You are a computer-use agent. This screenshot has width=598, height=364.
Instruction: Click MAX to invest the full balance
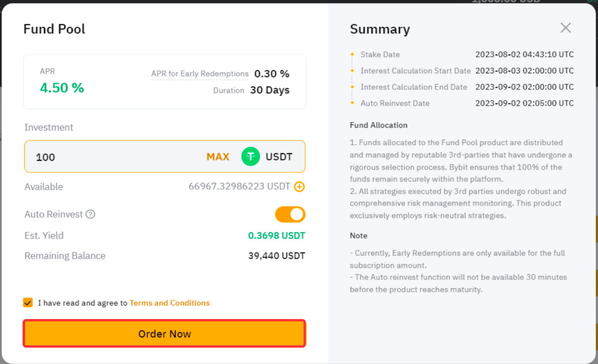(218, 157)
